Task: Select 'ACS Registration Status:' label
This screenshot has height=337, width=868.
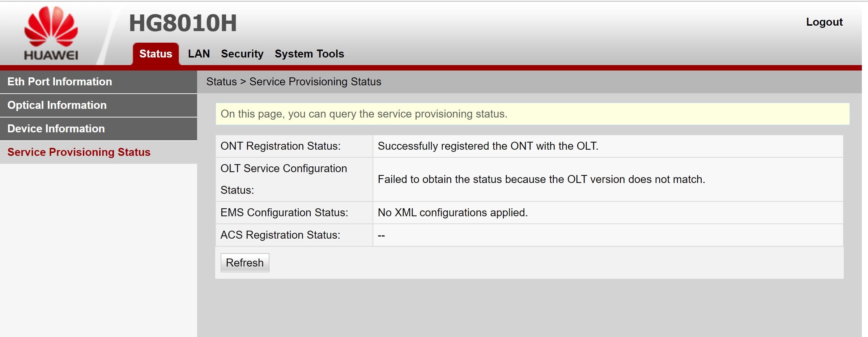Action: (x=280, y=235)
